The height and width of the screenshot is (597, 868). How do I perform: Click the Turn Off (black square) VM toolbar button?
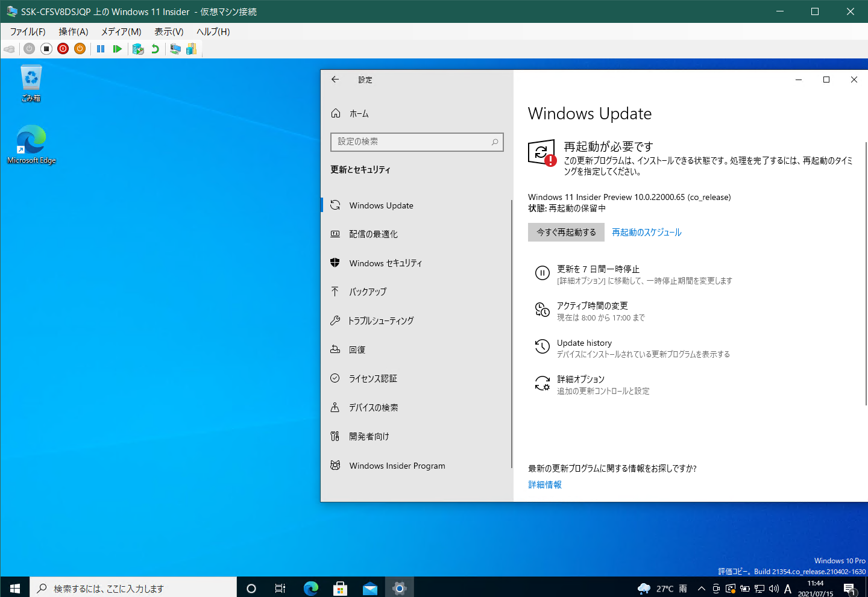tap(46, 49)
